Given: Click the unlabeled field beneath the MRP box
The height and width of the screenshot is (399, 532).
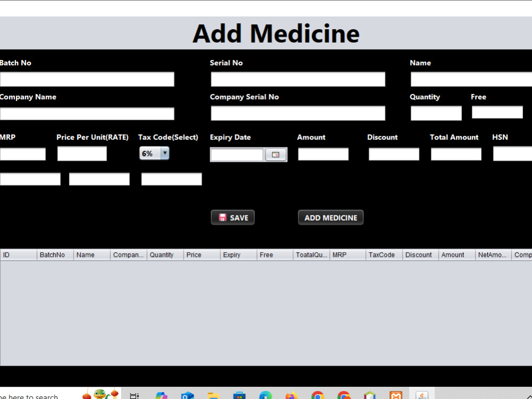Looking at the screenshot, I should tap(30, 179).
